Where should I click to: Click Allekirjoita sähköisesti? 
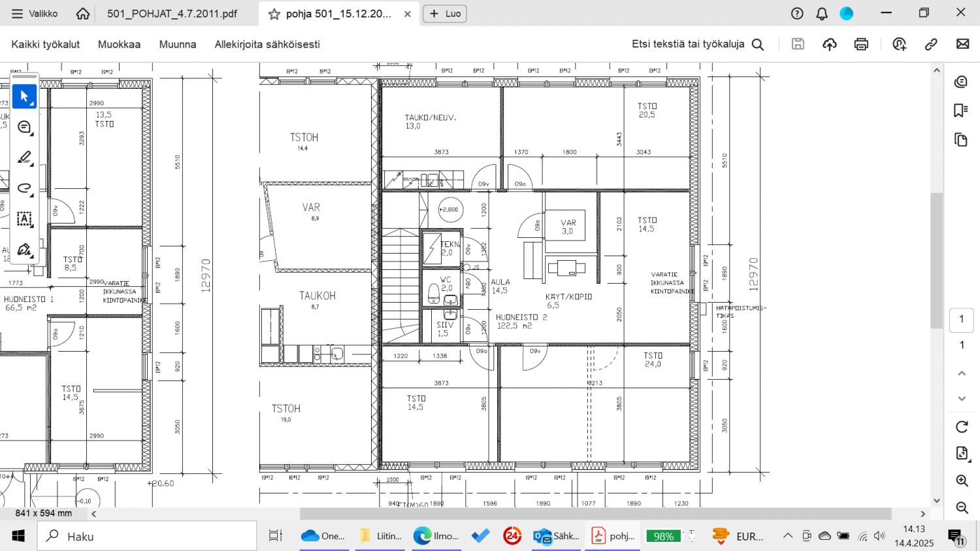point(267,44)
